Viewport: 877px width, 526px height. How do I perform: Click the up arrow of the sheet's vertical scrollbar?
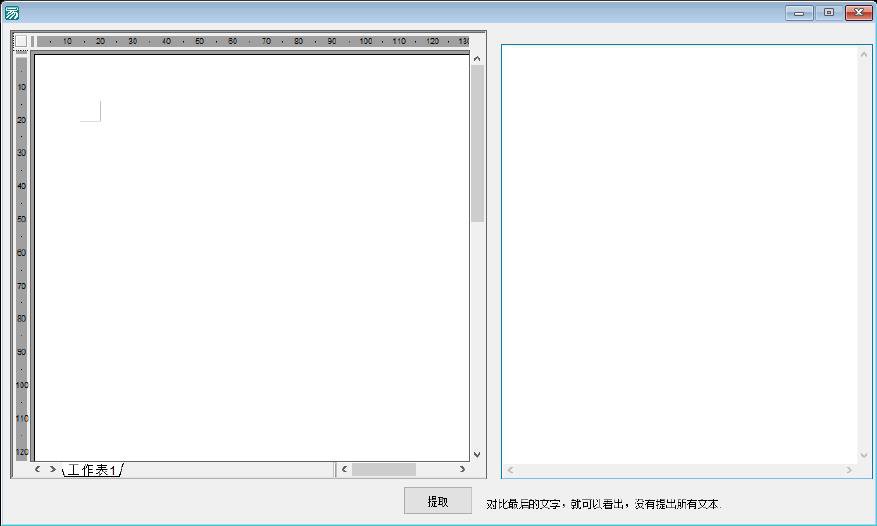click(477, 59)
